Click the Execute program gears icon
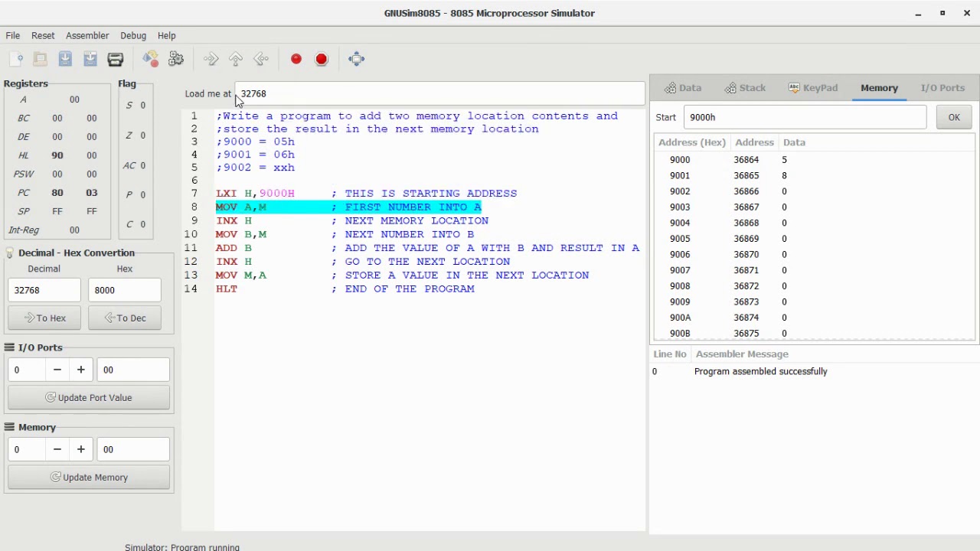This screenshot has width=980, height=551. [176, 59]
